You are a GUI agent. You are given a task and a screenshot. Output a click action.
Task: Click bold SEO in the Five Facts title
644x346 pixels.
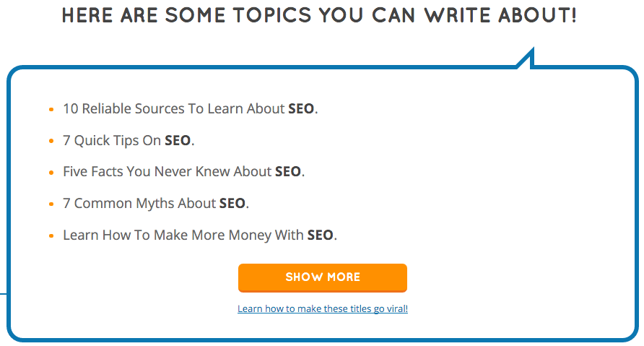288,172
